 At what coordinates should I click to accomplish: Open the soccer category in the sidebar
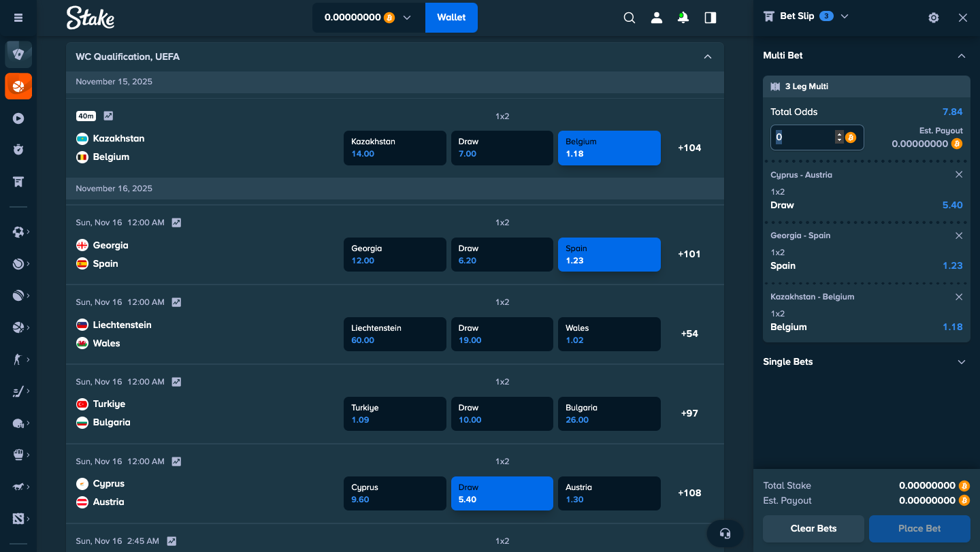coord(18,232)
